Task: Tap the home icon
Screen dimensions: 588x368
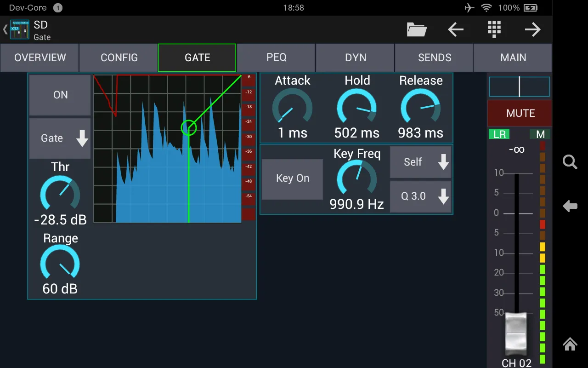Action: (570, 344)
